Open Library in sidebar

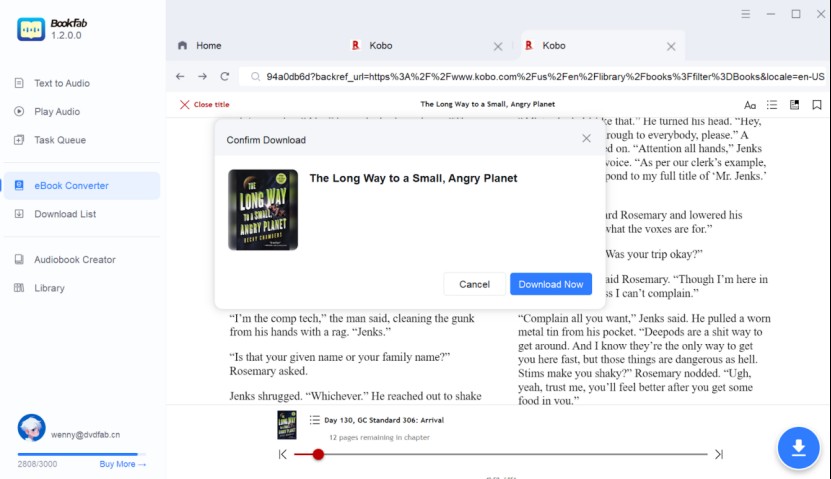[x=49, y=288]
